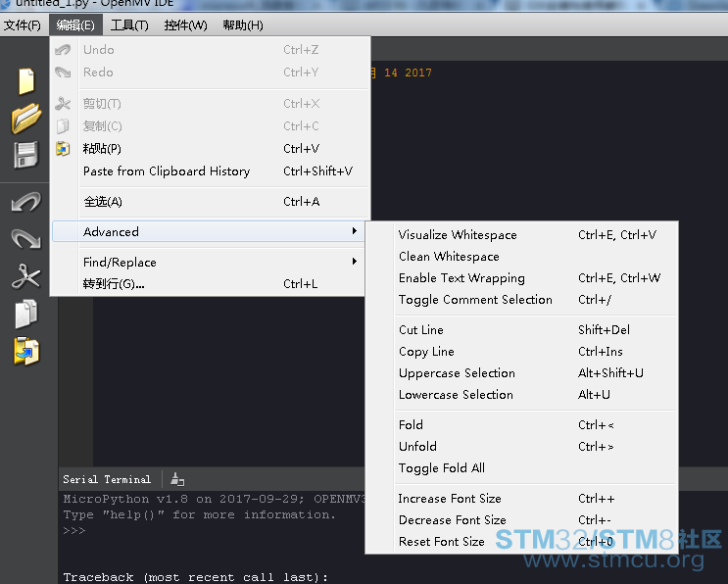
Task: Open the 文件(F) menu
Action: point(23,24)
